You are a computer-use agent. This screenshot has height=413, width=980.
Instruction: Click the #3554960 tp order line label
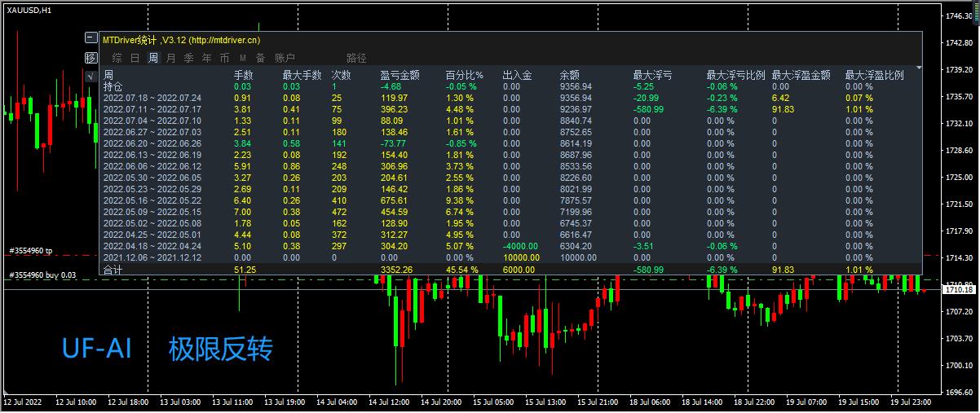tap(30, 250)
